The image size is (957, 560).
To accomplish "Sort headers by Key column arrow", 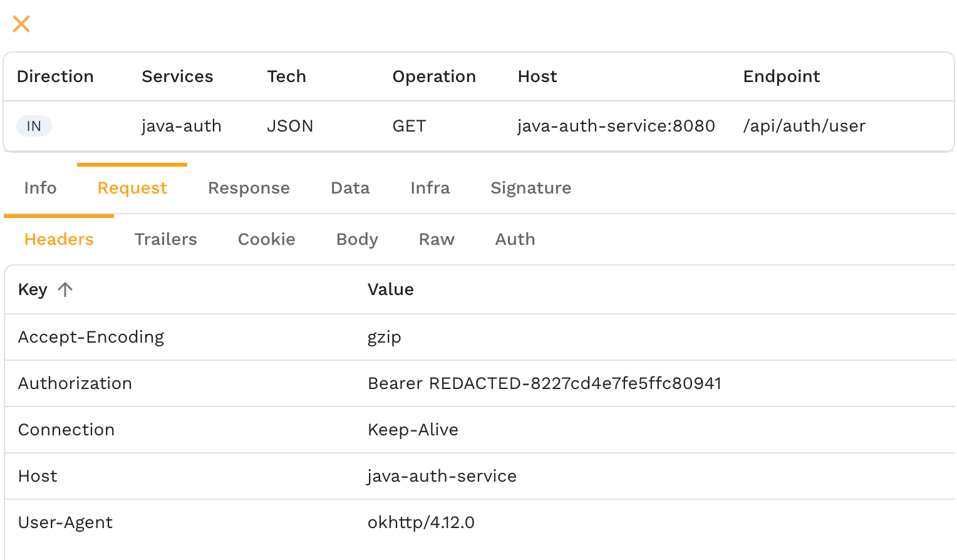I will click(65, 289).
